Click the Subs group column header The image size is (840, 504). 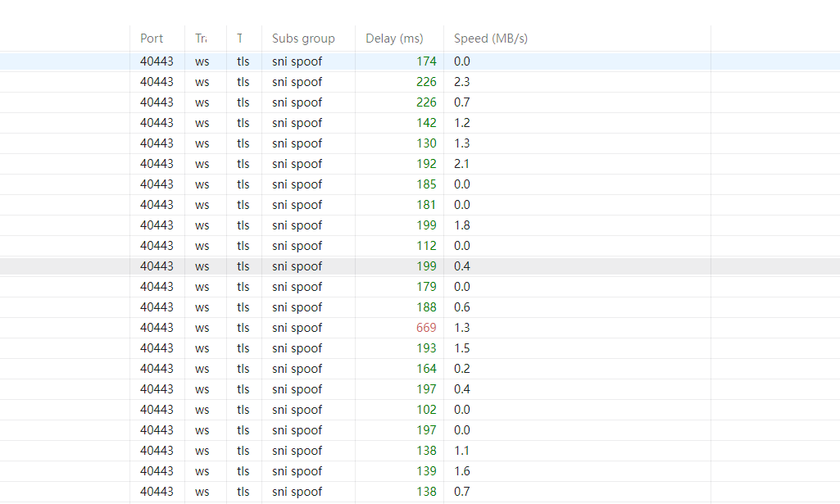tap(303, 39)
